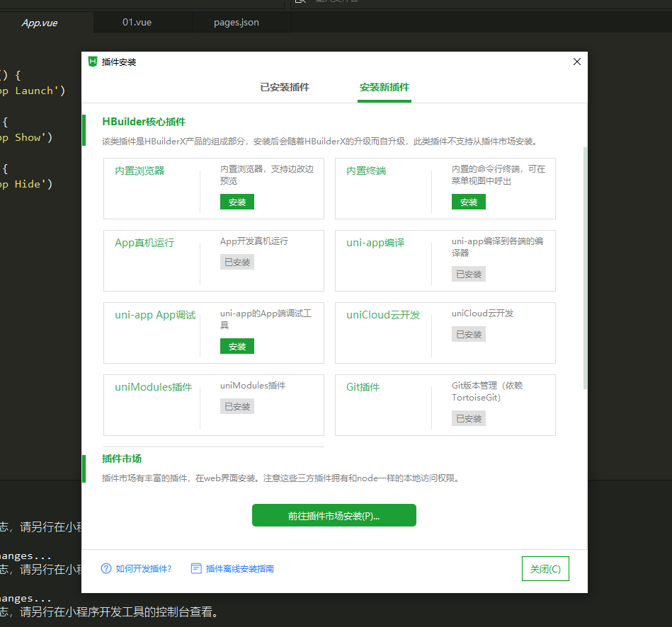Viewport: 672px width, 627px height.
Task: Click the 内置终端 plugin title
Action: pos(366,171)
